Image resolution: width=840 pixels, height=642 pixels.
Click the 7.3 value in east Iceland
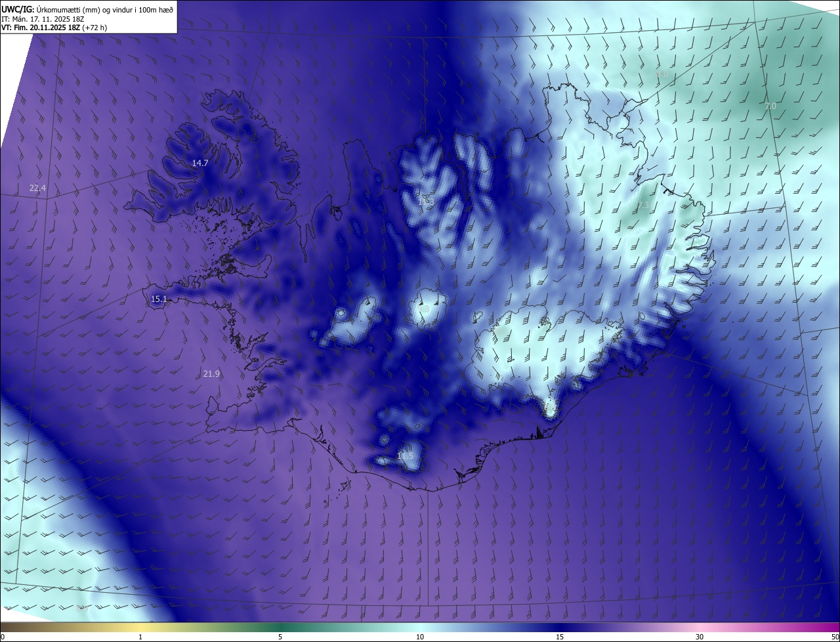tap(643, 205)
